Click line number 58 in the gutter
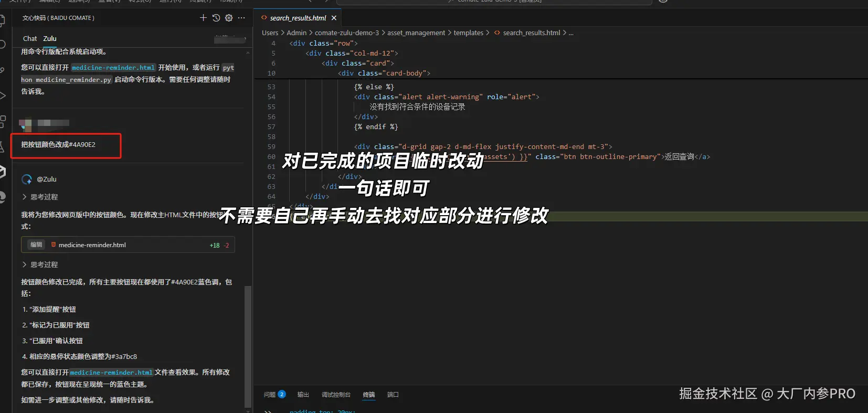868x413 pixels. [x=271, y=136]
